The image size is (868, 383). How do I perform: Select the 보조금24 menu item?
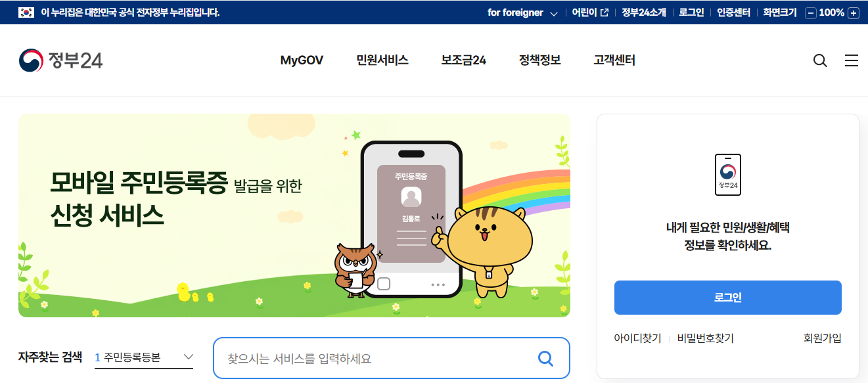[x=464, y=60]
